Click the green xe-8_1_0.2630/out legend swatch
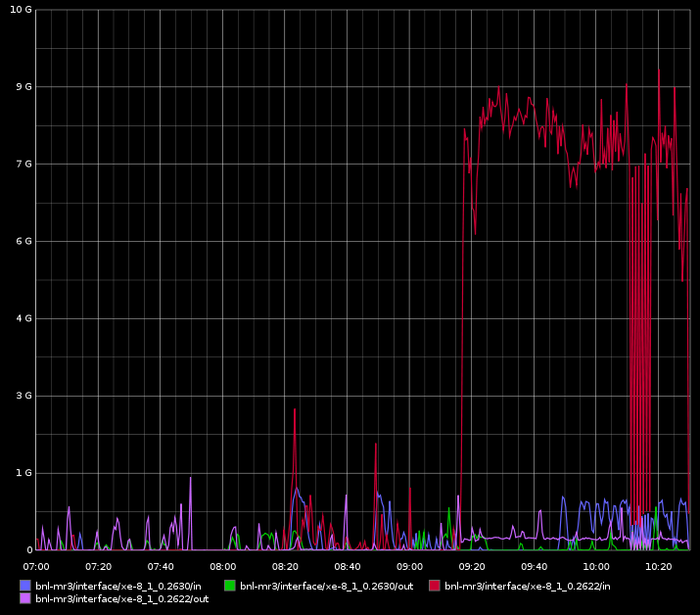Image resolution: width=700 pixels, height=615 pixels. [x=230, y=586]
